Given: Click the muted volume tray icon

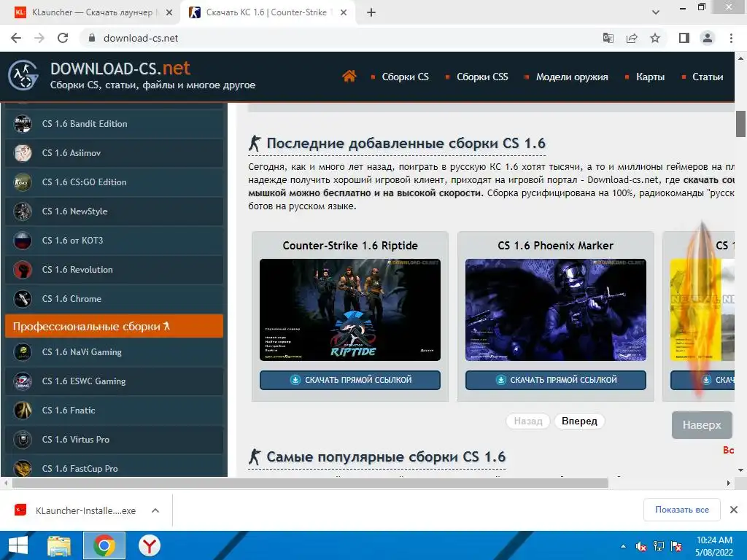Looking at the screenshot, I should tap(640, 546).
